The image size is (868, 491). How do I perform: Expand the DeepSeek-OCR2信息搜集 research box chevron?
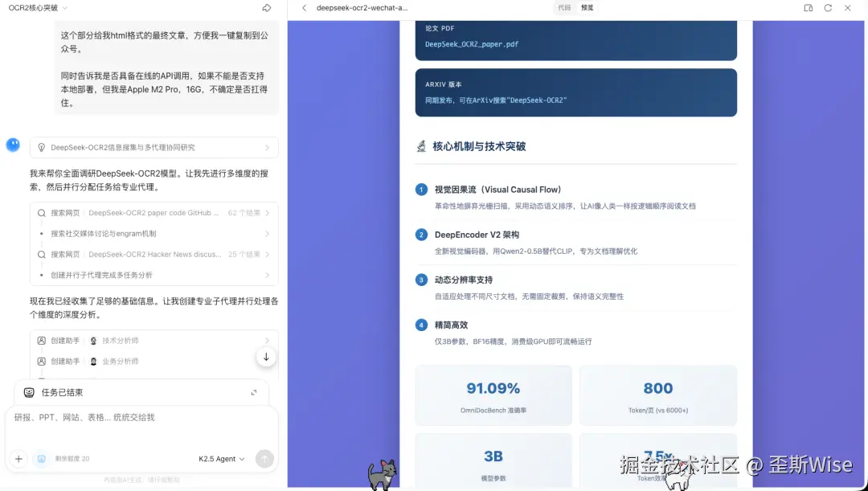[x=268, y=148]
